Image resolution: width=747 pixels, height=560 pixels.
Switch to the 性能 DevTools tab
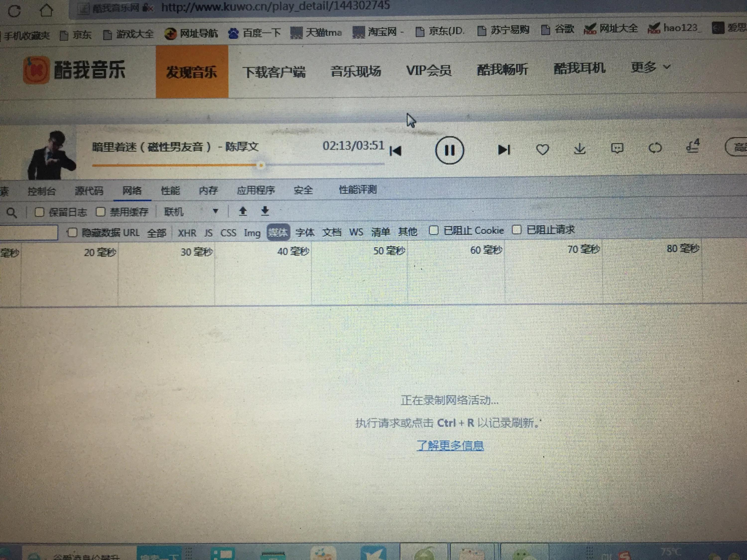[171, 191]
